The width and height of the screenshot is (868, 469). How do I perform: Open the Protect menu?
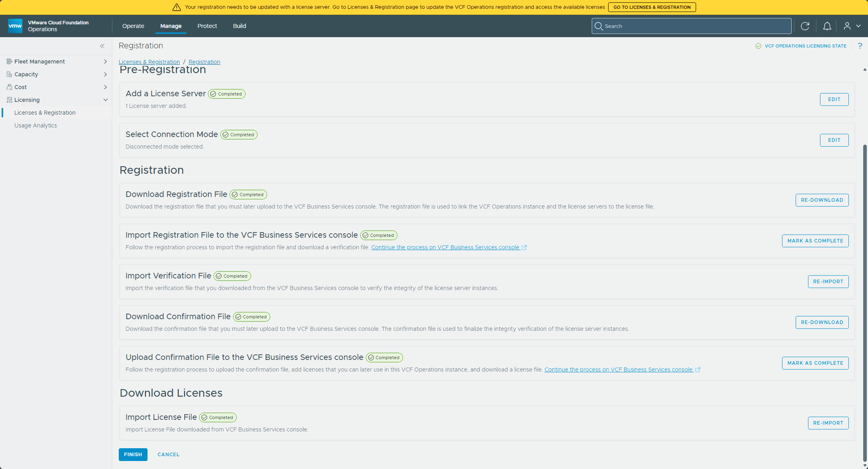(x=207, y=26)
